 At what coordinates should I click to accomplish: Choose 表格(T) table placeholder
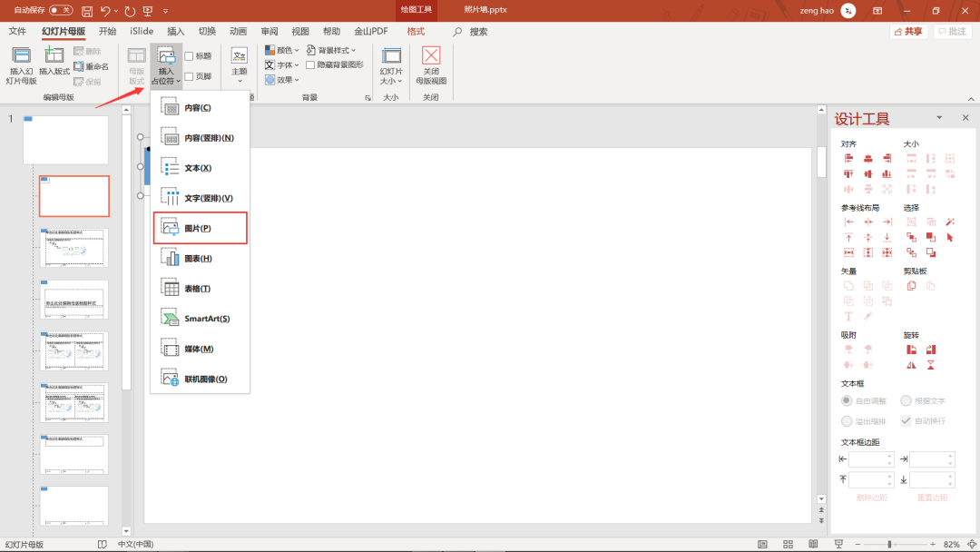click(x=200, y=289)
